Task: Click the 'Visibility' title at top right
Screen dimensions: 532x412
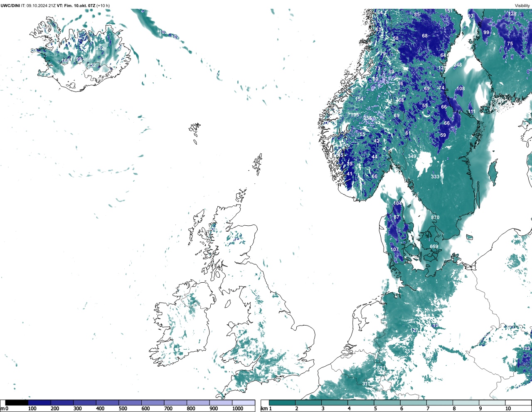Action: 522,6
